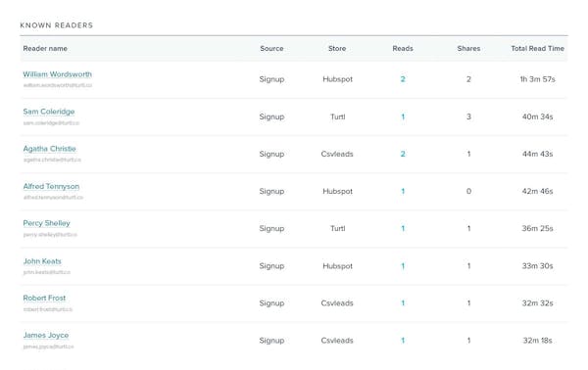The image size is (588, 370).
Task: Click reads count for Alfred Tennyson
Action: pos(403,191)
